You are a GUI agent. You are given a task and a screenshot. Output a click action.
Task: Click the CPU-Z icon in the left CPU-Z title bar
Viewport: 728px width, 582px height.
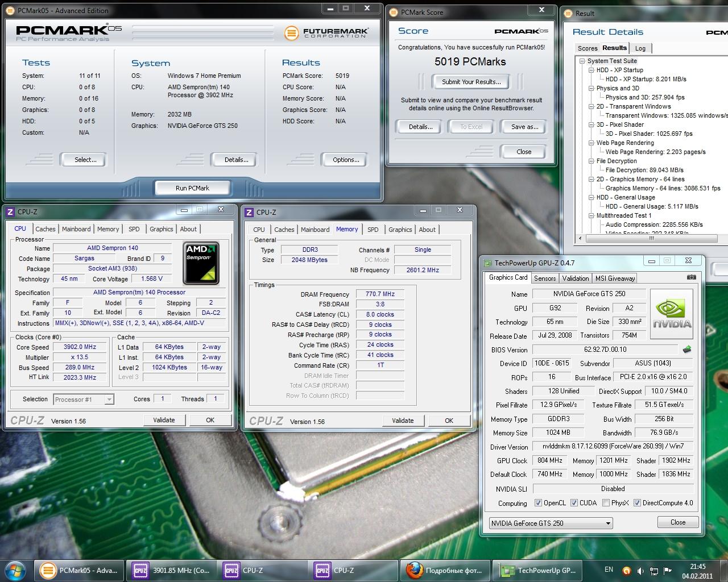click(x=10, y=212)
